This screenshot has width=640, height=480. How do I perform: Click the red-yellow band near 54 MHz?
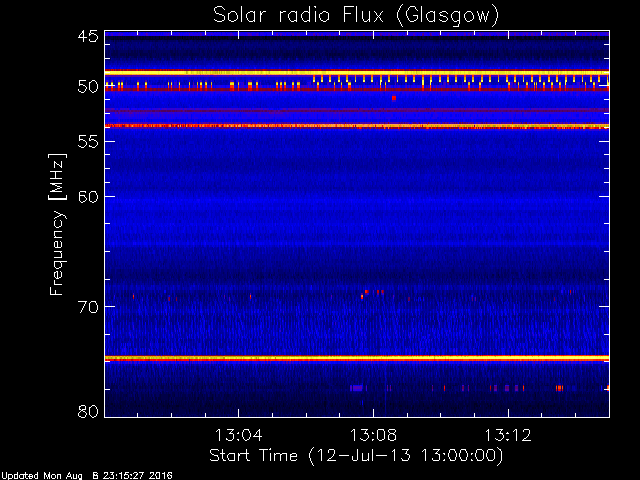[357, 126]
